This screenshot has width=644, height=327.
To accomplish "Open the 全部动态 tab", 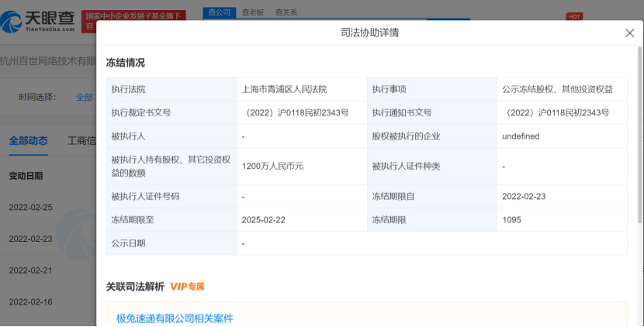I will pyautogui.click(x=28, y=140).
